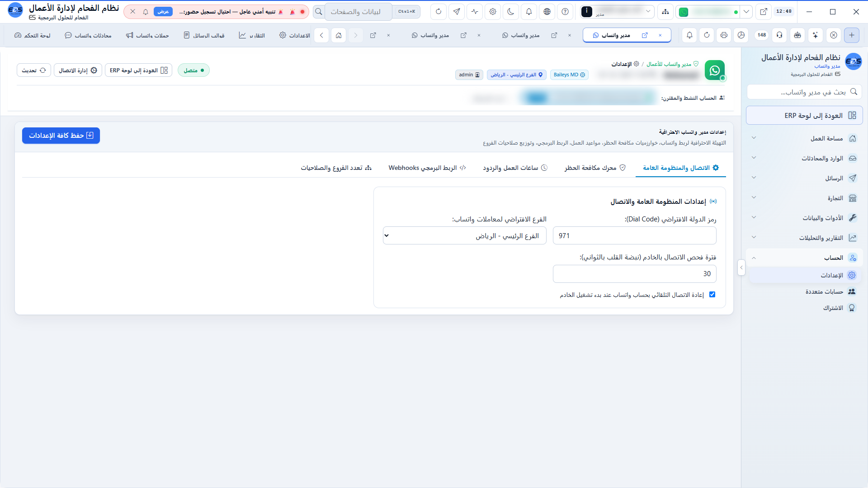The width and height of the screenshot is (868, 488).
Task: Open الفرع الافتراضي branch dropdown
Action: pyautogui.click(x=465, y=235)
